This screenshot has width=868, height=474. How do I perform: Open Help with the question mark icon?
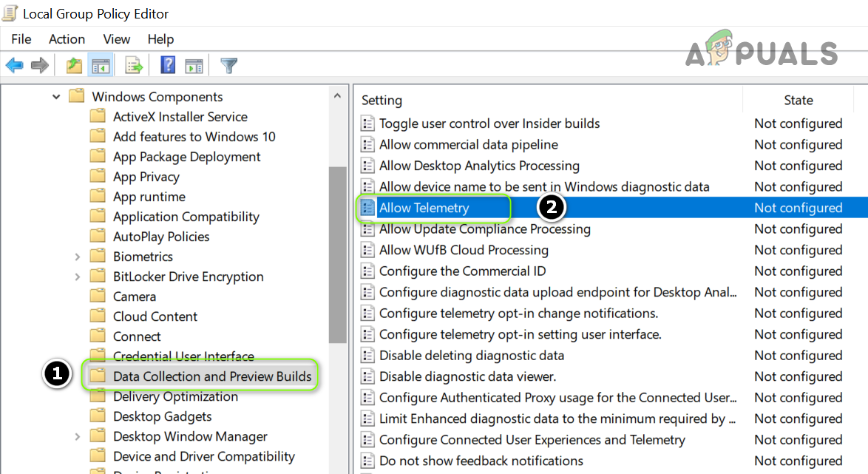pos(168,66)
